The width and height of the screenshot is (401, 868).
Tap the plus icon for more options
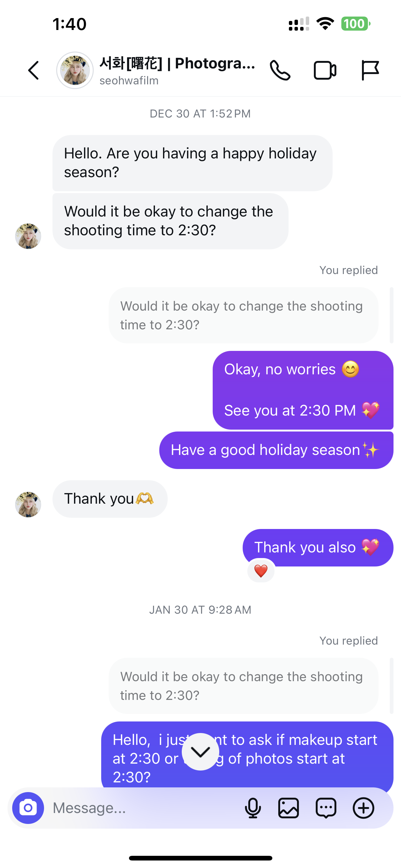(363, 808)
